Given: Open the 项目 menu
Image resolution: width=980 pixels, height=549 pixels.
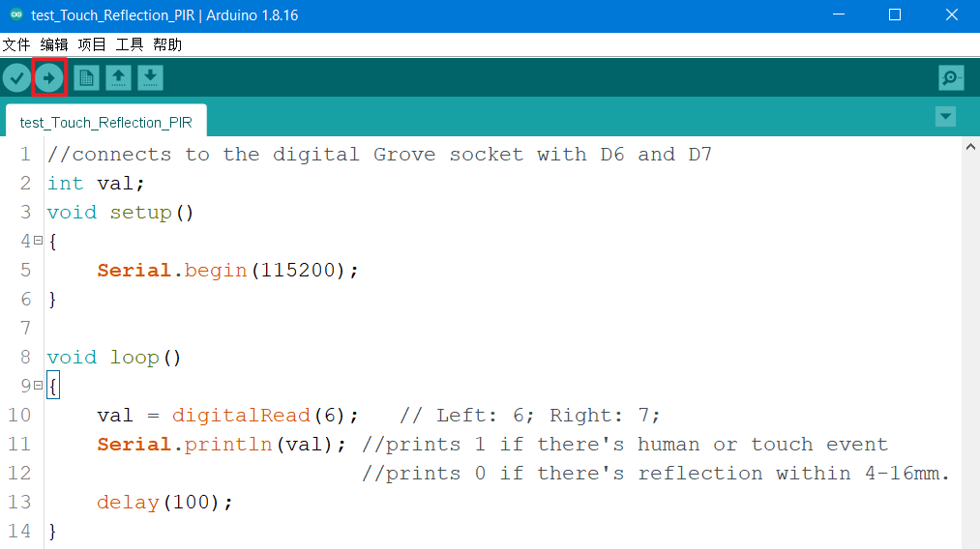Looking at the screenshot, I should pyautogui.click(x=92, y=44).
